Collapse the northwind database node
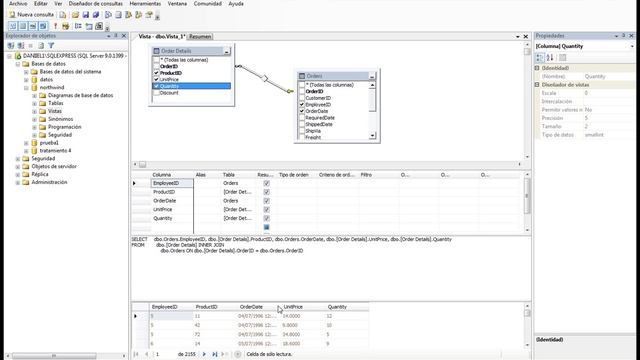The height and width of the screenshot is (360, 640). 26,88
